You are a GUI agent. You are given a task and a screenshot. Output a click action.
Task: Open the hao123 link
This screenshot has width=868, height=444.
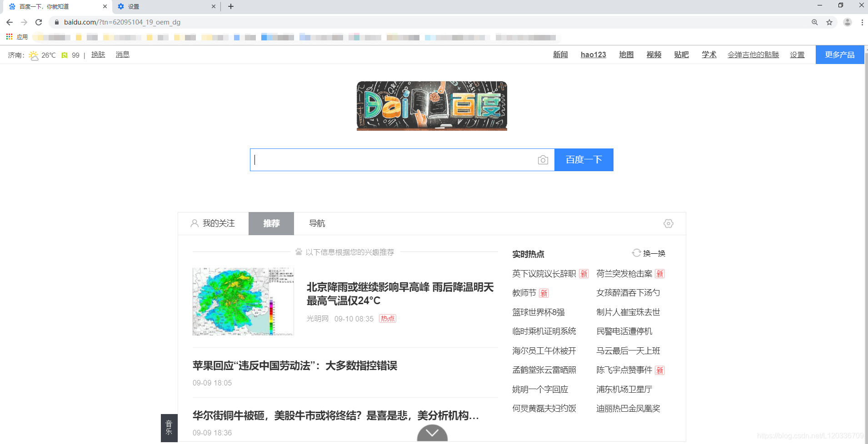coord(594,54)
